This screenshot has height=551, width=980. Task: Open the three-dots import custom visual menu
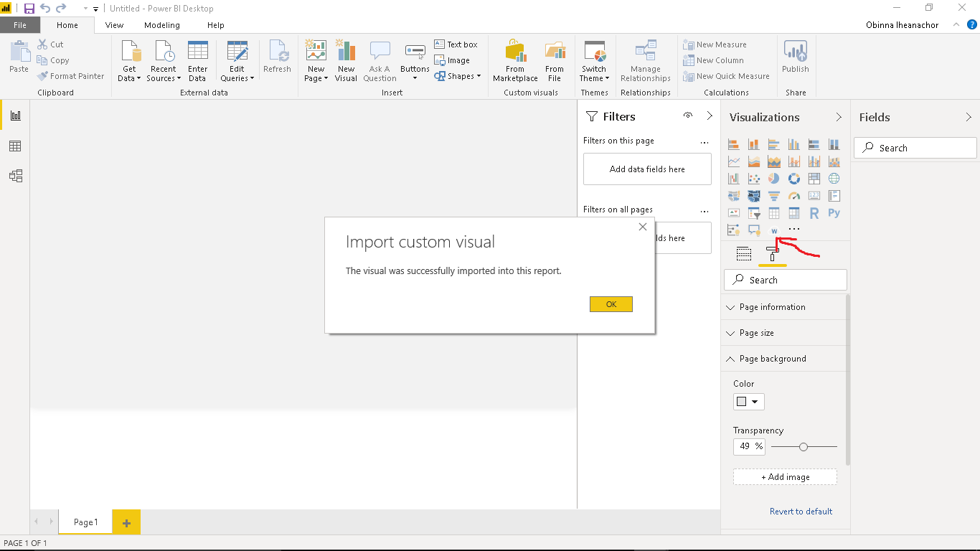pyautogui.click(x=793, y=230)
